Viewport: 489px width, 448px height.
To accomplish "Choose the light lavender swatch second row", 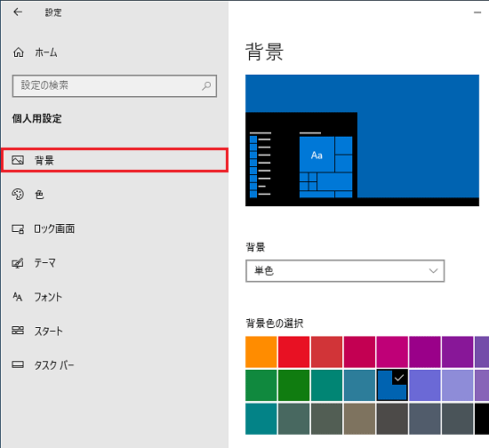I will point(458,386).
